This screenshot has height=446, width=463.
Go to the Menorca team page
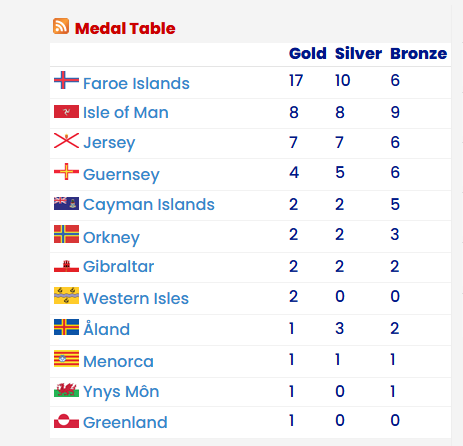point(118,361)
